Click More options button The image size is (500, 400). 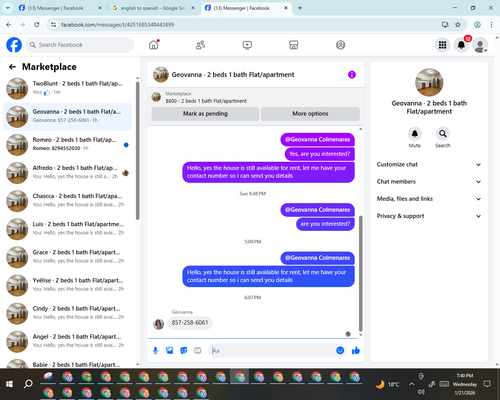pyautogui.click(x=310, y=114)
